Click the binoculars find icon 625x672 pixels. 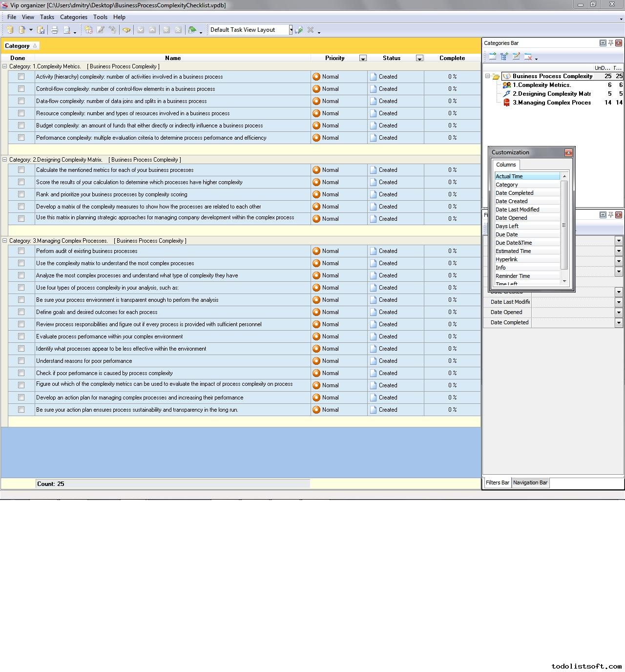tap(126, 30)
